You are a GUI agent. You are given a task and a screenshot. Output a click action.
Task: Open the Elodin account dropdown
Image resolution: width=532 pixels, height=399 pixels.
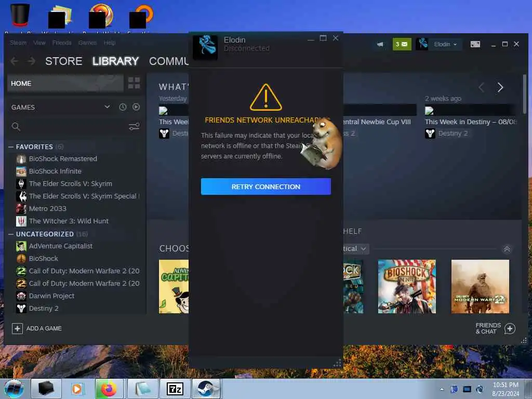coord(445,44)
